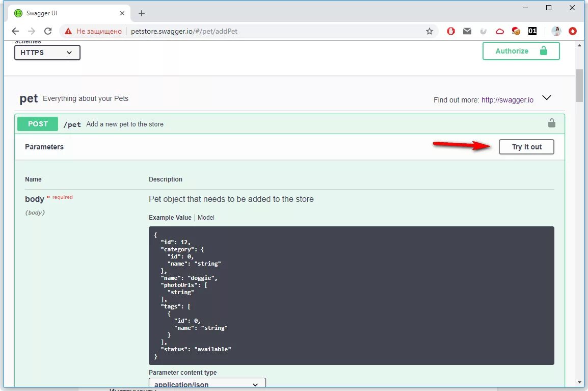Click the scrollbar down arrow
588x391 pixels.
(579, 382)
